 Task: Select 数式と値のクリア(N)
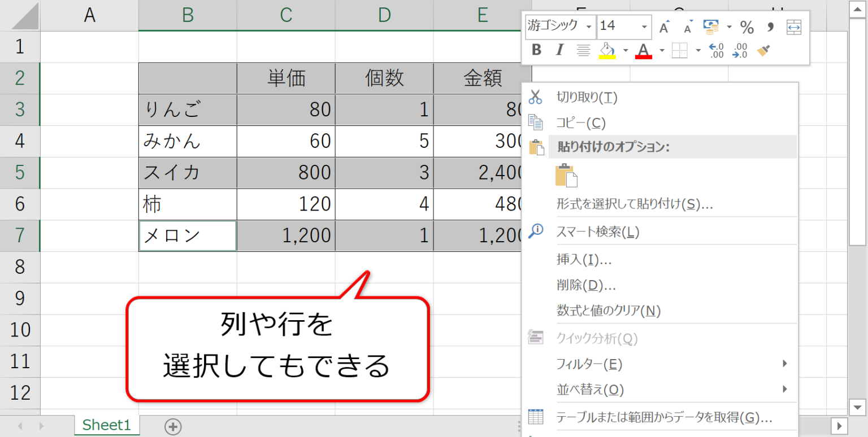[x=659, y=311]
